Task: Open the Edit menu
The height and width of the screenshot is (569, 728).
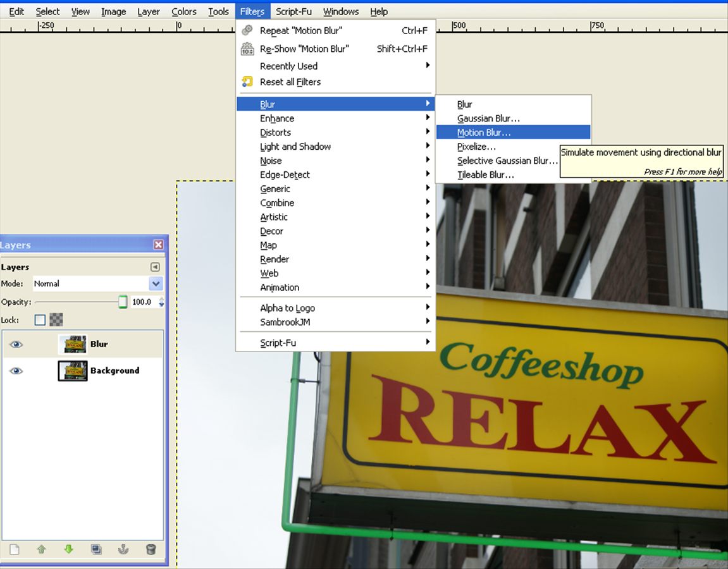Action: coord(16,11)
